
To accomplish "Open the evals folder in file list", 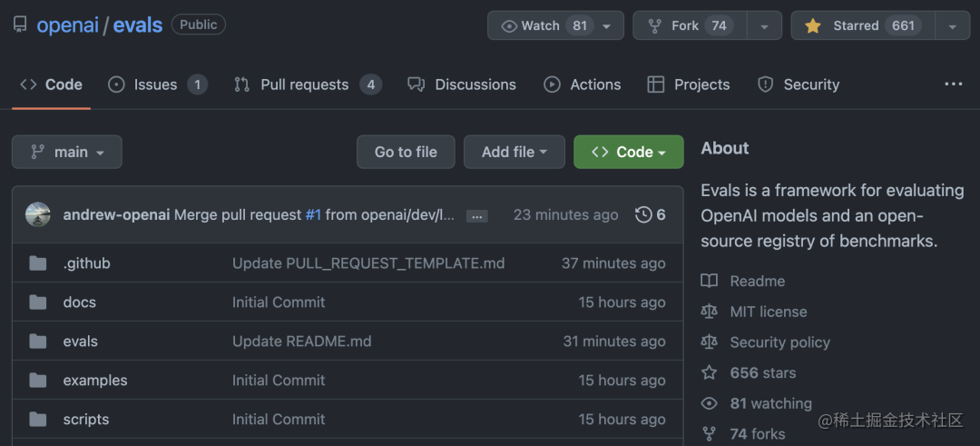I will click(81, 342).
